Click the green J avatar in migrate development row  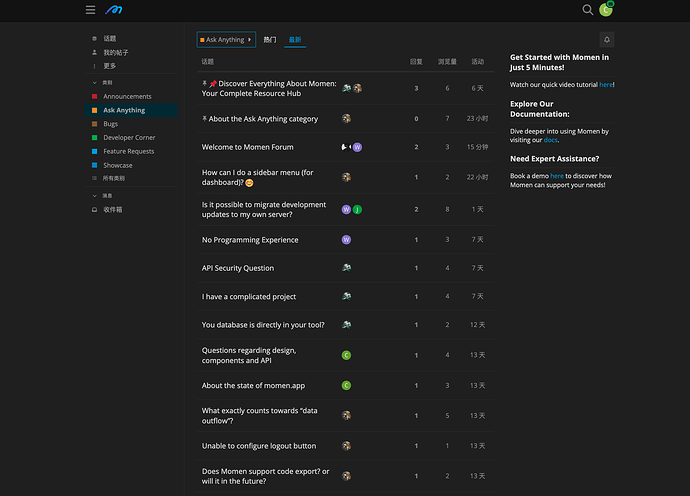(x=357, y=209)
